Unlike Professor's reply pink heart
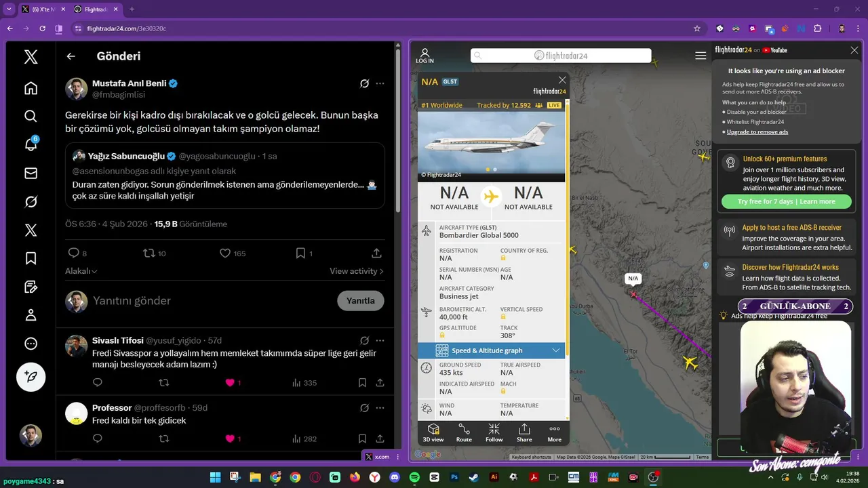The image size is (868, 488). [x=230, y=439]
